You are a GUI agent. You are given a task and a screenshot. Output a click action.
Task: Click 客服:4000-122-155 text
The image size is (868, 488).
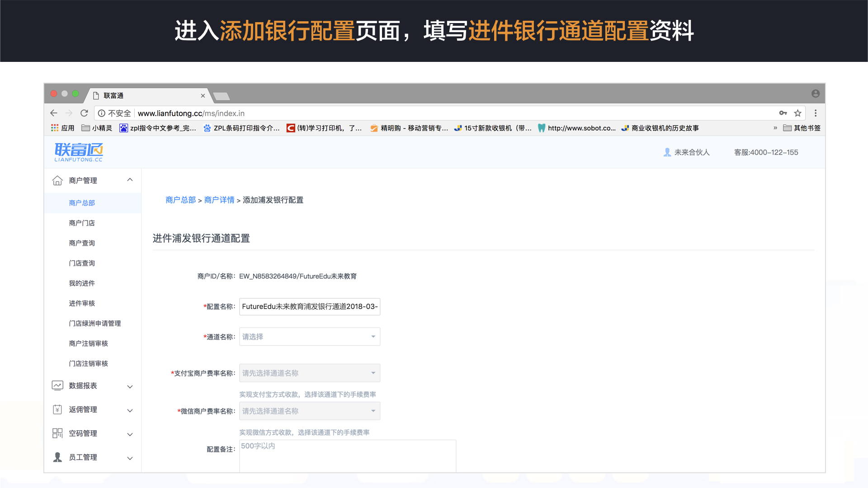(766, 152)
